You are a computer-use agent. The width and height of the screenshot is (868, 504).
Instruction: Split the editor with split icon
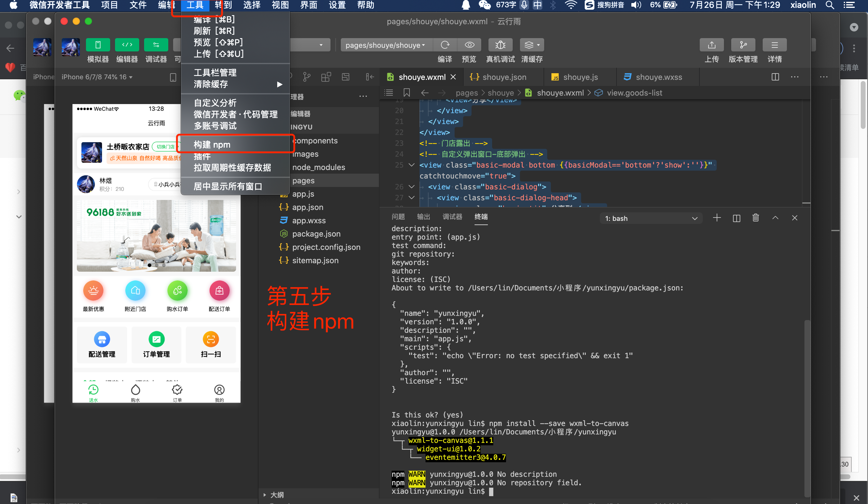point(775,77)
